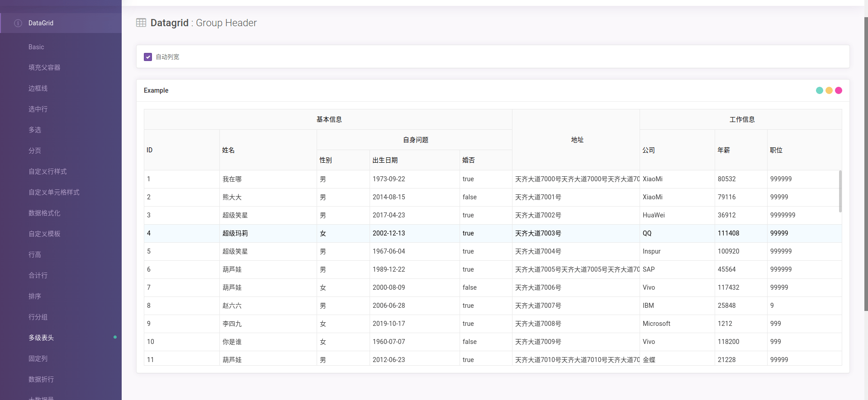Viewport: 868px width, 400px height.
Task: Select 多级表头 in the sidebar
Action: [41, 338]
